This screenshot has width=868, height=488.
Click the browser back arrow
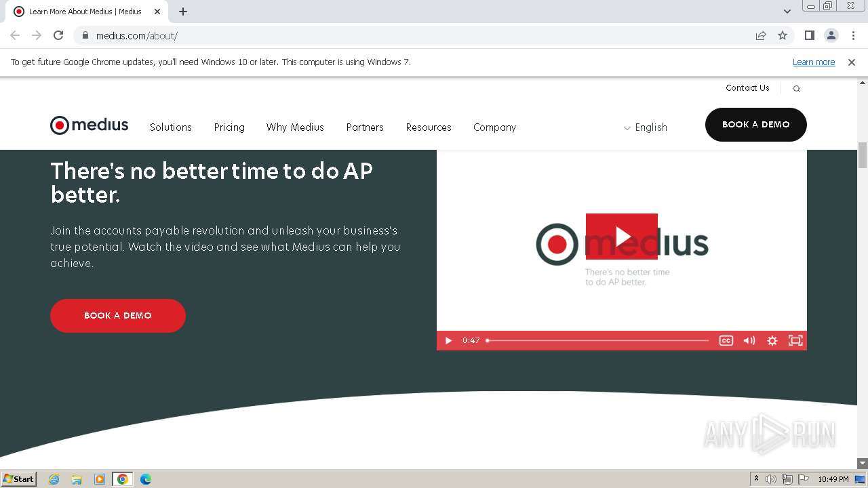(x=15, y=35)
